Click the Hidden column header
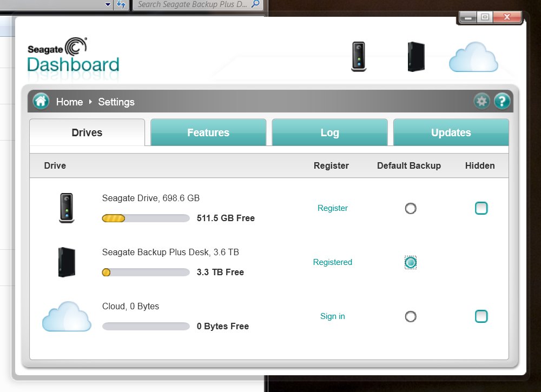This screenshot has width=541, height=392. click(x=480, y=165)
